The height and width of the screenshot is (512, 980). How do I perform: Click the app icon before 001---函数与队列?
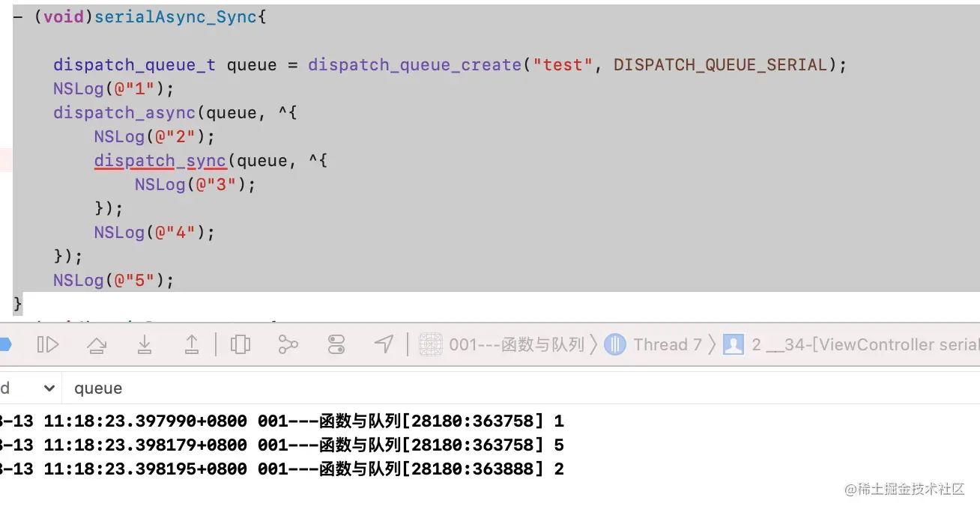coord(431,344)
